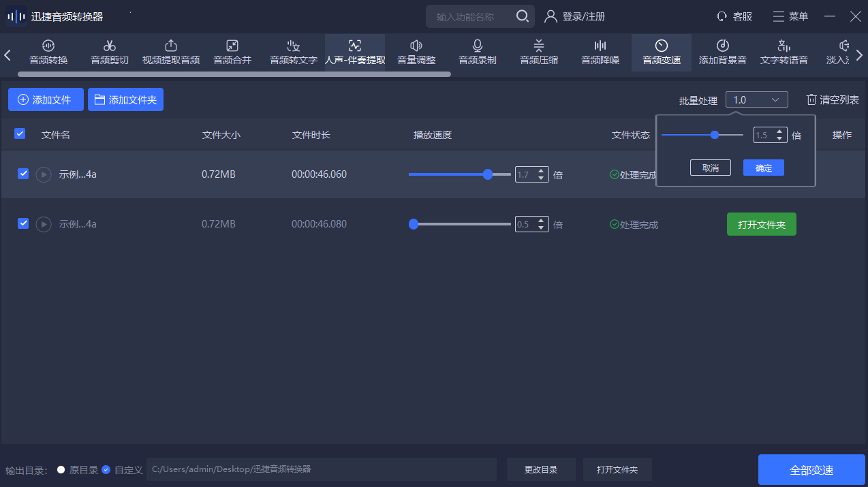Image resolution: width=868 pixels, height=487 pixels.
Task: Select the 音频变速 speed change tab
Action: click(662, 52)
